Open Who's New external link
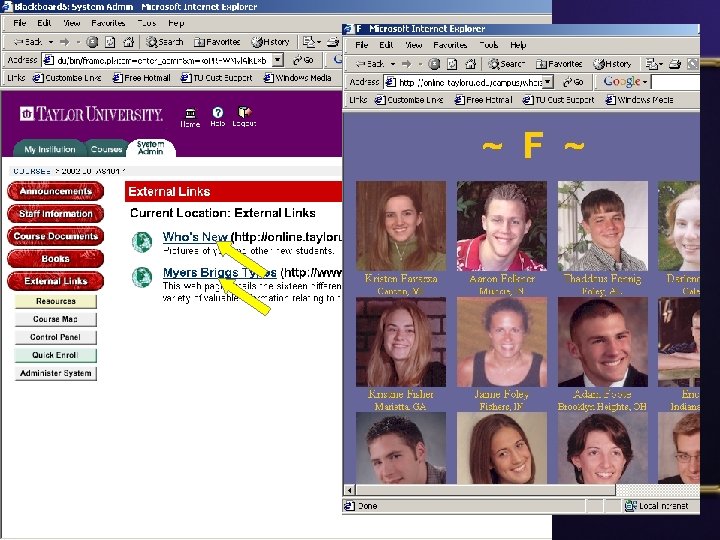 tap(195, 237)
